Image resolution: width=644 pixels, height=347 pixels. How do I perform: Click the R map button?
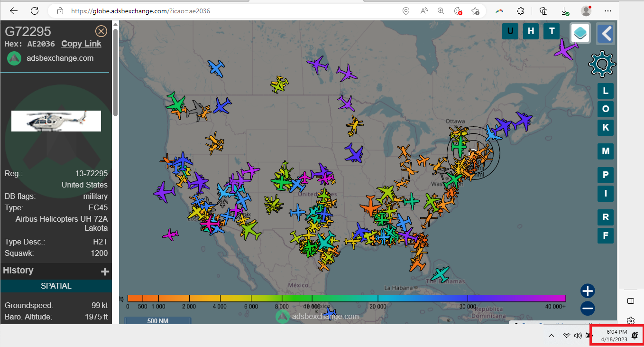(606, 217)
